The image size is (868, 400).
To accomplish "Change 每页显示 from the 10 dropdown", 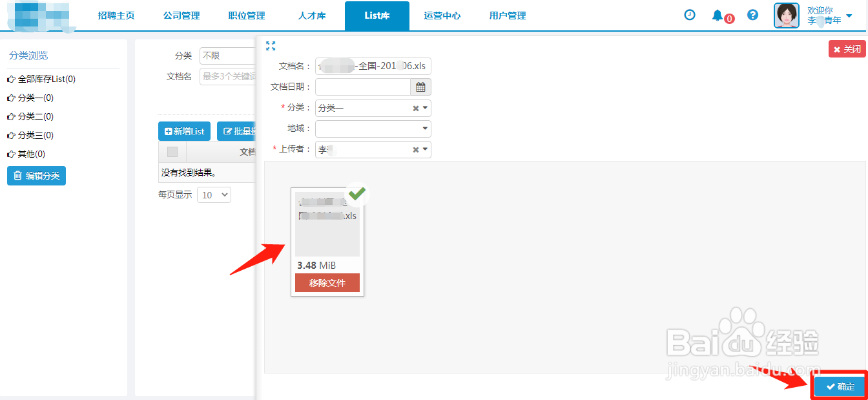I will [x=214, y=195].
